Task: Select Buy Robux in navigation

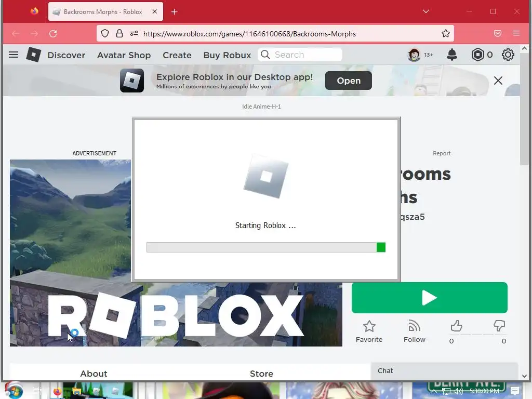Action: [x=227, y=55]
